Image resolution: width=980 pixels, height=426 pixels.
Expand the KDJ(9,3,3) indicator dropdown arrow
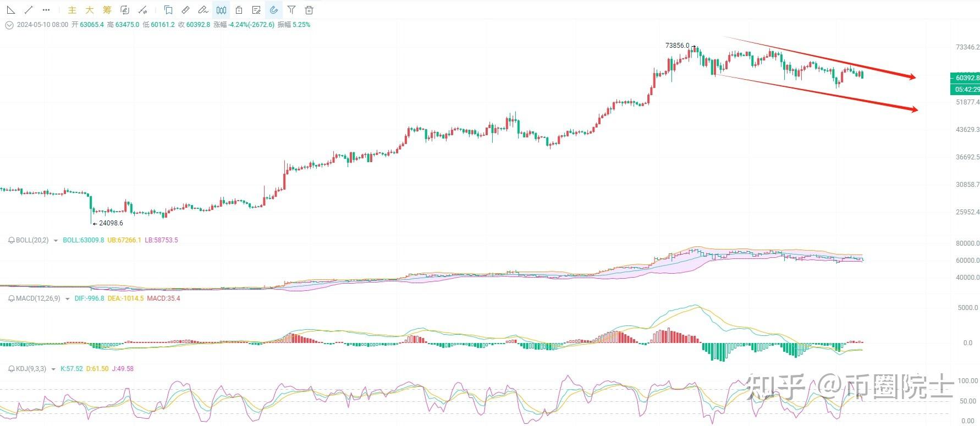tap(53, 369)
